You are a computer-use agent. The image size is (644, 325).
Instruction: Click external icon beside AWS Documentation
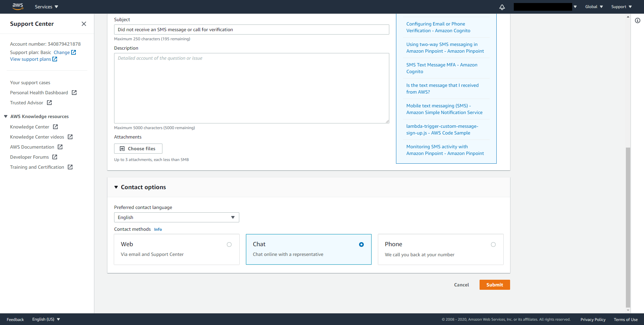click(60, 147)
